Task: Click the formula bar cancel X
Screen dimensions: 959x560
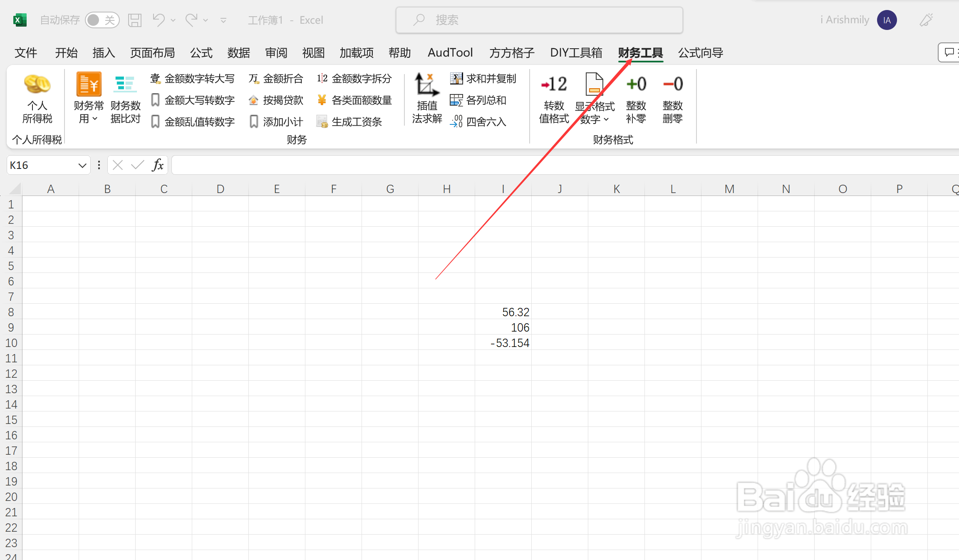Action: pos(118,166)
